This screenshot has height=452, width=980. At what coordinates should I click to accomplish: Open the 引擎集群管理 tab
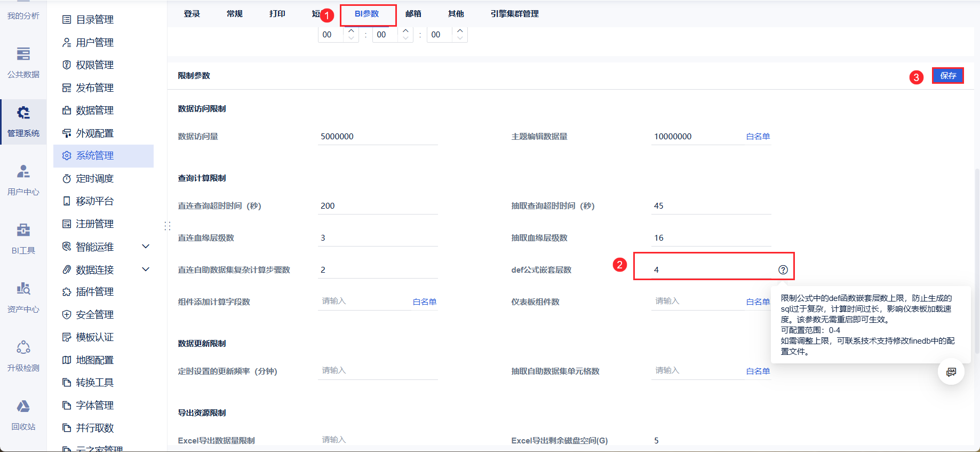coord(515,14)
